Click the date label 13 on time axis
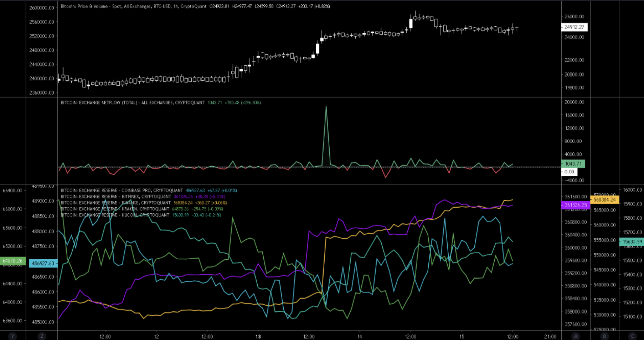The image size is (644, 340). coord(258,336)
